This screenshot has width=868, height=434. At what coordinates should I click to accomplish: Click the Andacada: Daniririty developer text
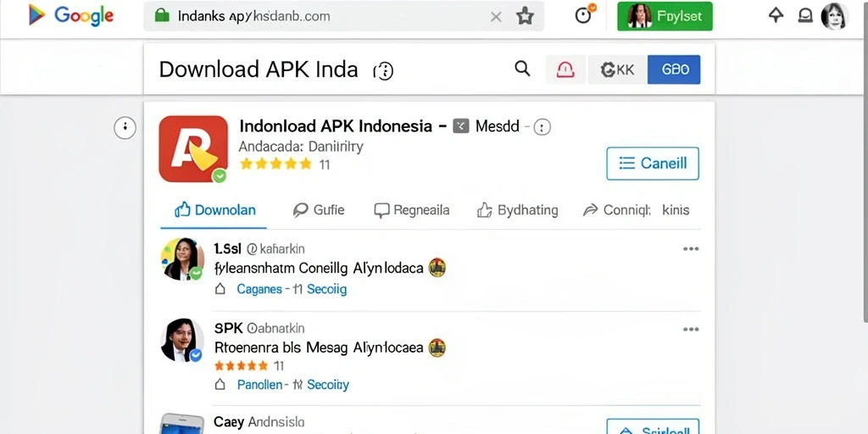(x=301, y=147)
